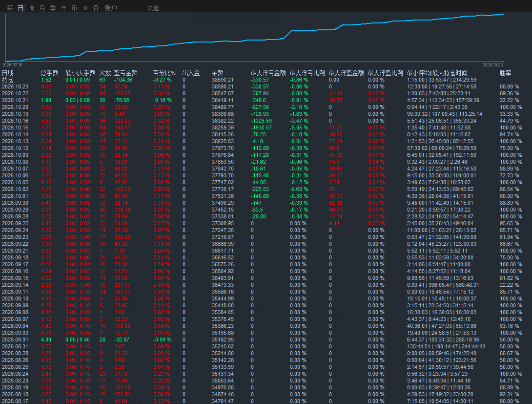Click the -104.36 profit value

pyautogui.click(x=123, y=80)
